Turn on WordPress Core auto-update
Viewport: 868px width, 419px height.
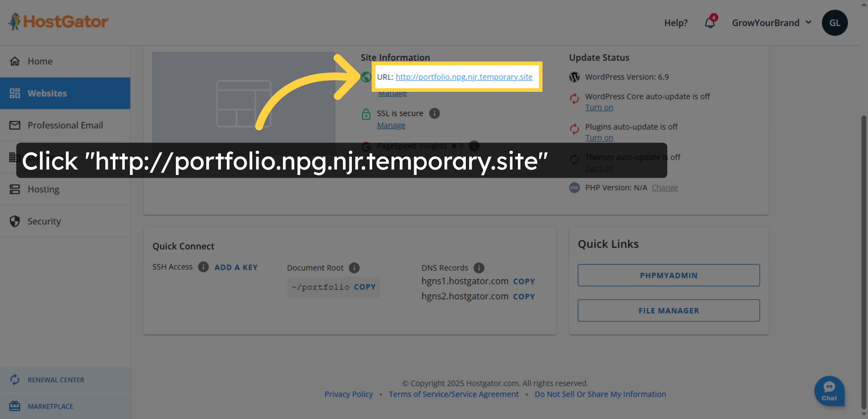(x=599, y=107)
